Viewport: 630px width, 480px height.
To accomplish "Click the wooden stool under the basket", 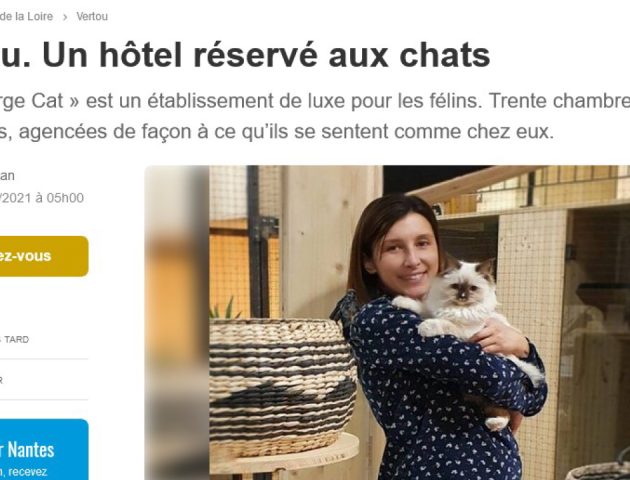I will click(x=284, y=458).
